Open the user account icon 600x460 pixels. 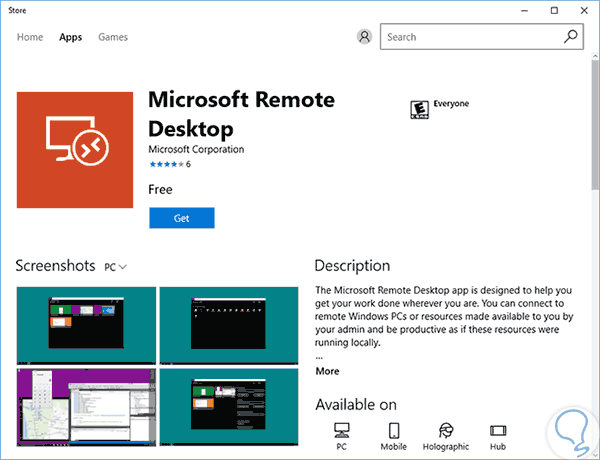(x=364, y=37)
